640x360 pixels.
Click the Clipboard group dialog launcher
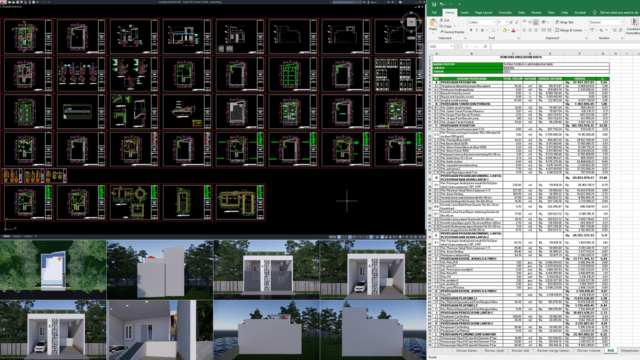(x=465, y=38)
